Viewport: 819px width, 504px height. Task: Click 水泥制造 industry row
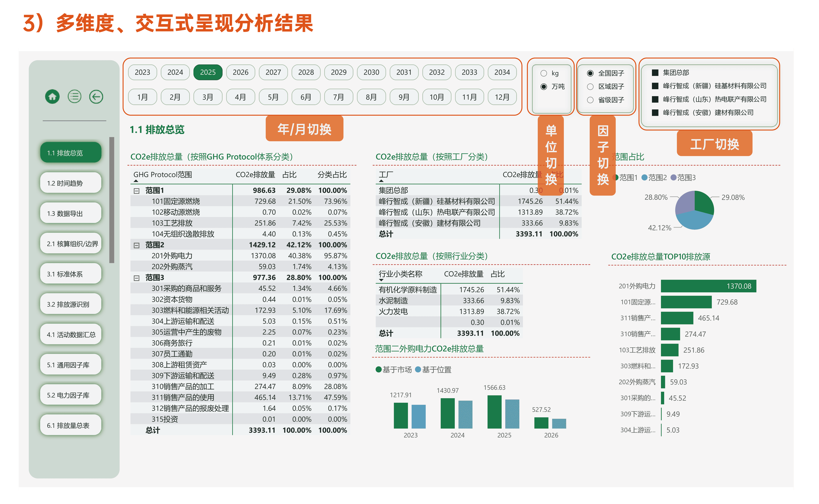[449, 301]
